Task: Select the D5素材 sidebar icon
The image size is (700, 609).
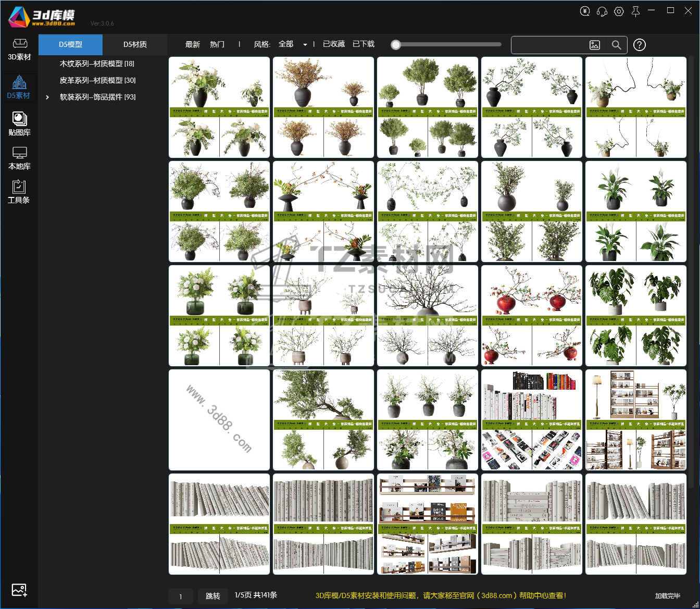Action: coord(19,87)
